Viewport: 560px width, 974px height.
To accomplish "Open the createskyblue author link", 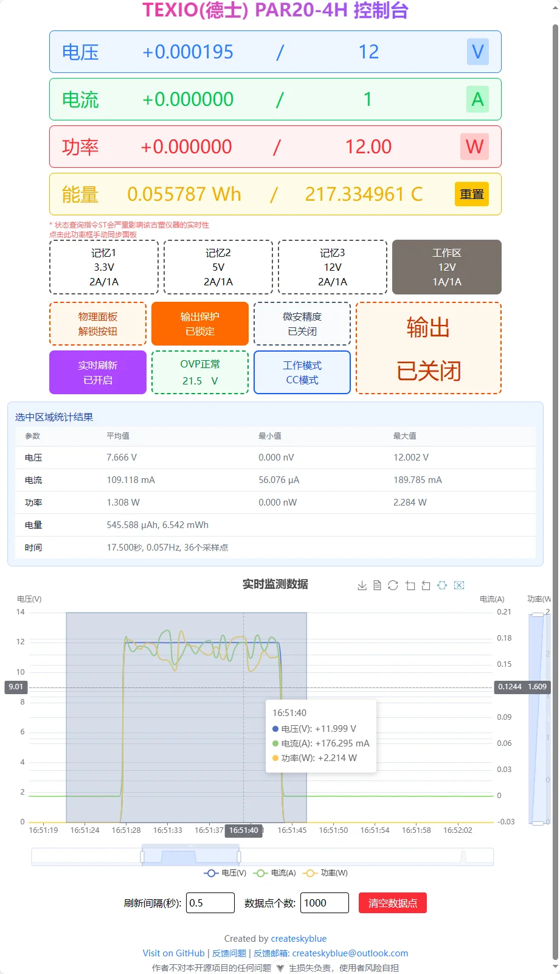I will 299,939.
